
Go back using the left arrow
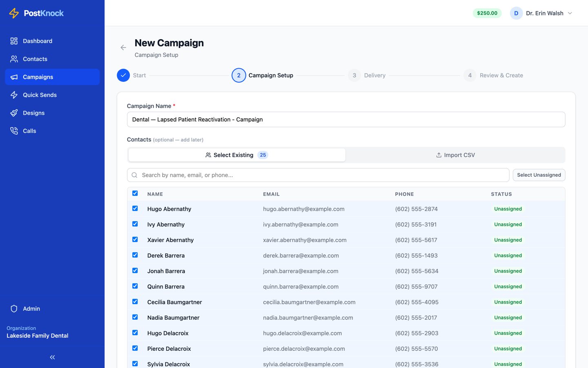pos(123,47)
